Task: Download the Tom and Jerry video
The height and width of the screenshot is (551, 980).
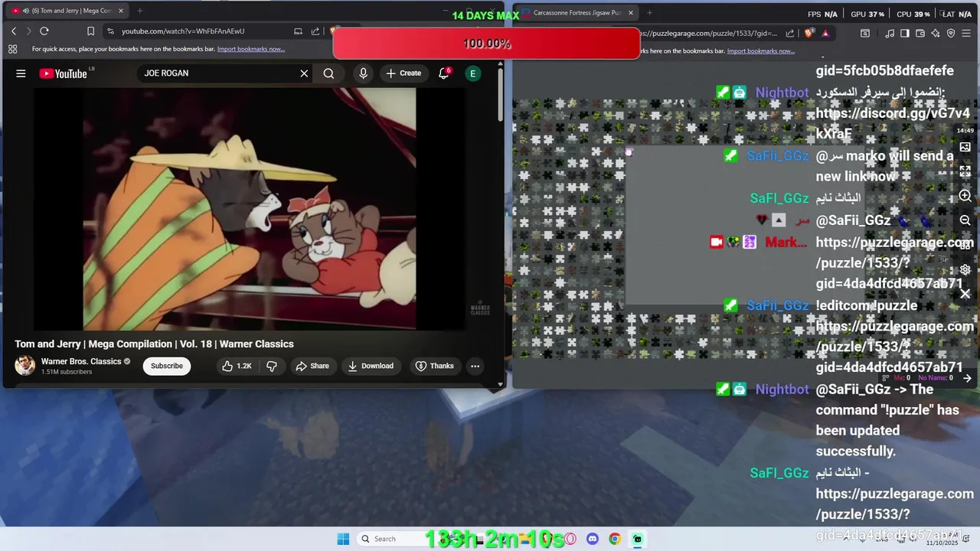Action: (371, 366)
